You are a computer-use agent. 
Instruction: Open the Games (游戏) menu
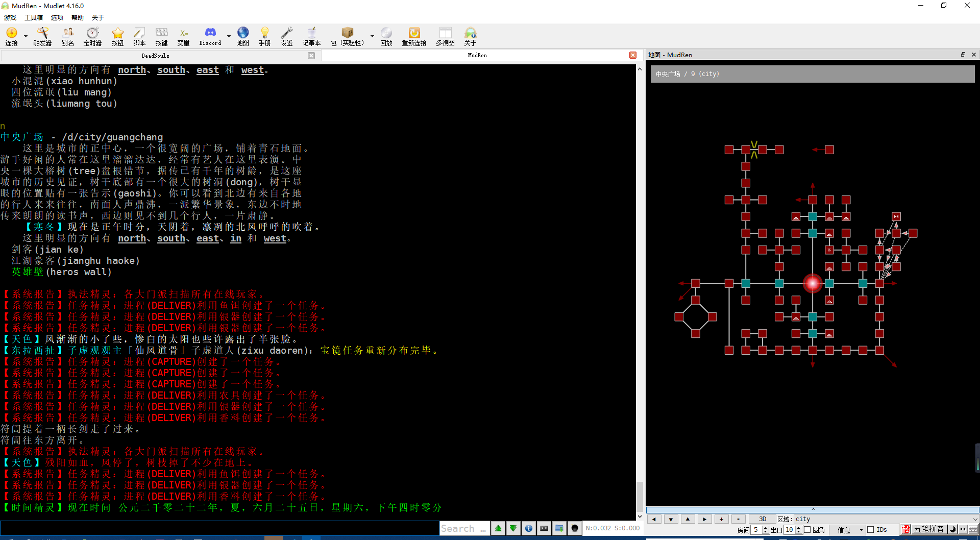coord(10,17)
